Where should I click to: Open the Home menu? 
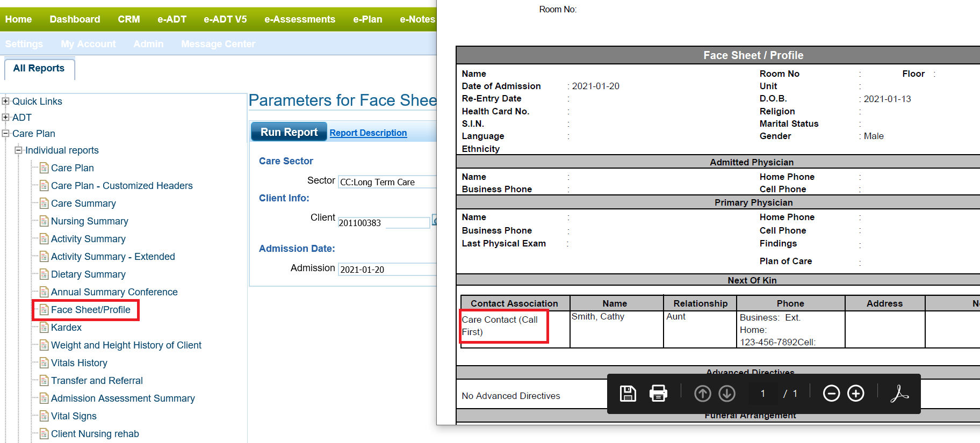point(18,19)
